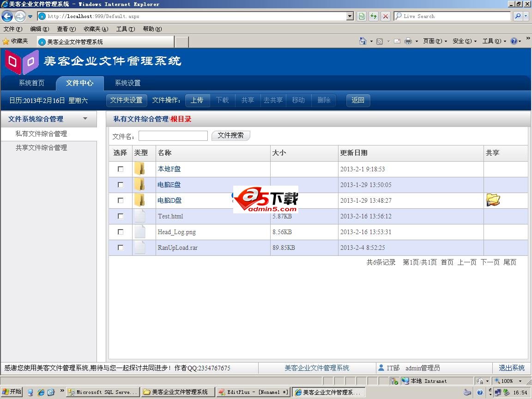The width and height of the screenshot is (532, 399).
Task: Click the admin user icon in footer
Action: 381,368
